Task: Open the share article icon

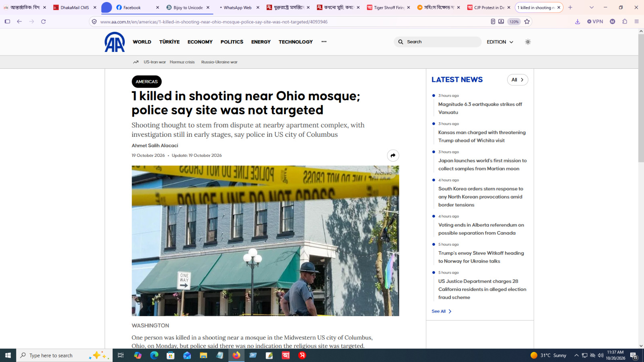Action: click(x=393, y=156)
